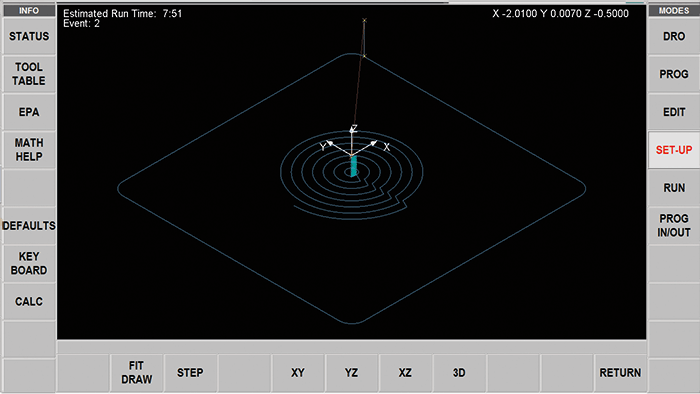Switch to XY view
700x394 pixels.
coord(298,373)
